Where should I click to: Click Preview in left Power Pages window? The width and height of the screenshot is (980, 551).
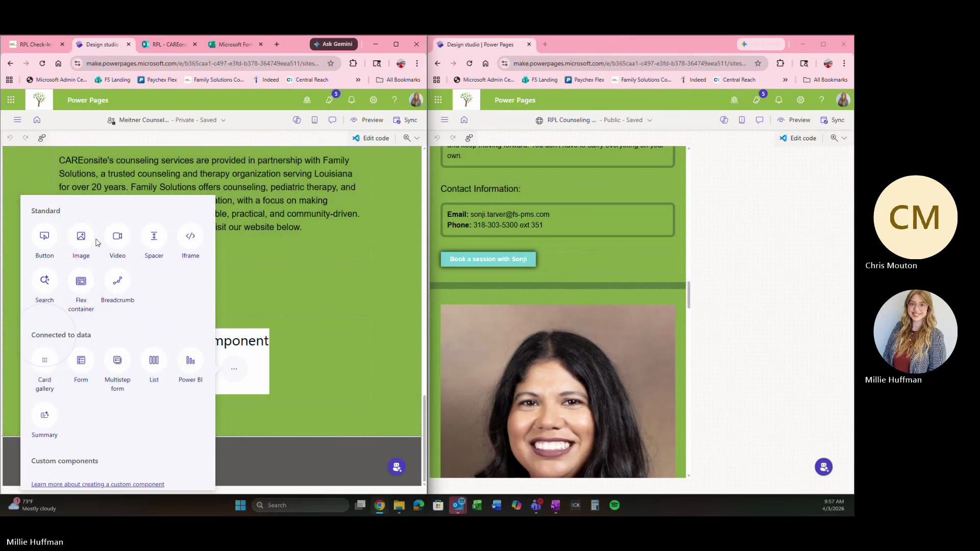pos(366,120)
